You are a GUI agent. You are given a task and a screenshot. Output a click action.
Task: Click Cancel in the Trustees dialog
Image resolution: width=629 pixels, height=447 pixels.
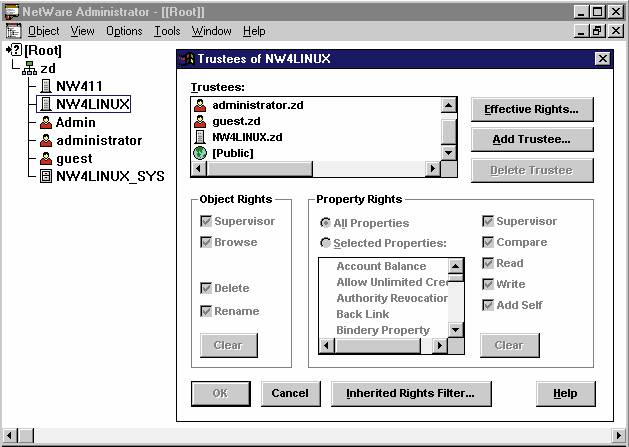click(290, 394)
